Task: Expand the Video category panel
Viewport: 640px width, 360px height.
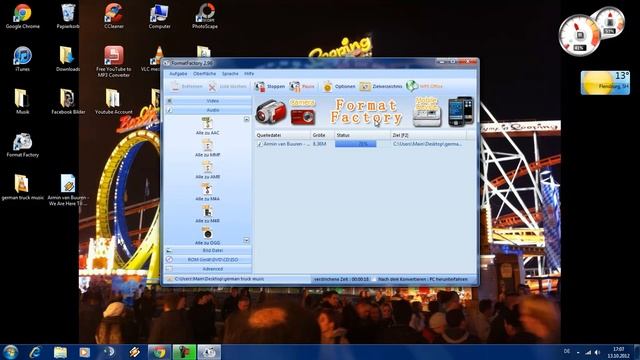Action: pyautogui.click(x=208, y=100)
